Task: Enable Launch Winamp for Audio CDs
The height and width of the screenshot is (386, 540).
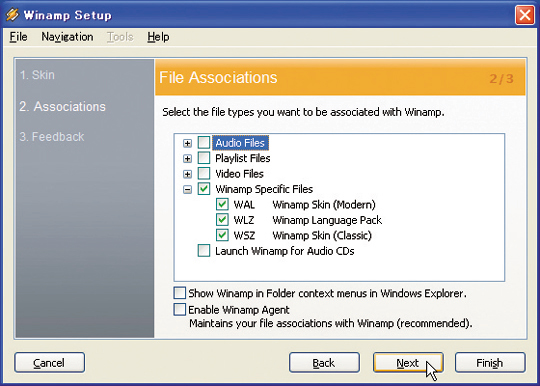Action: pos(204,251)
